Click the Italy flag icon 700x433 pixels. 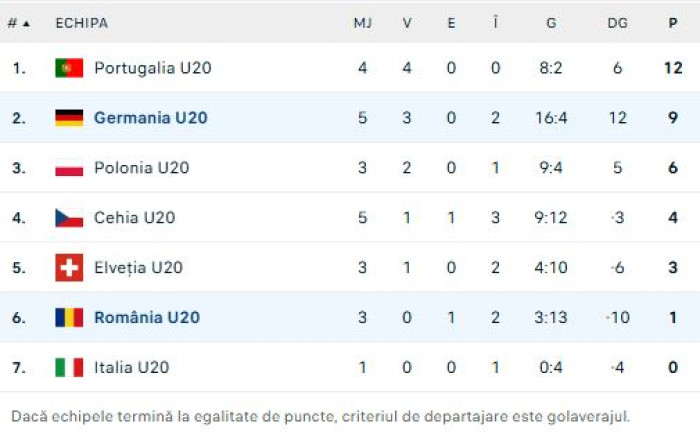(x=69, y=368)
